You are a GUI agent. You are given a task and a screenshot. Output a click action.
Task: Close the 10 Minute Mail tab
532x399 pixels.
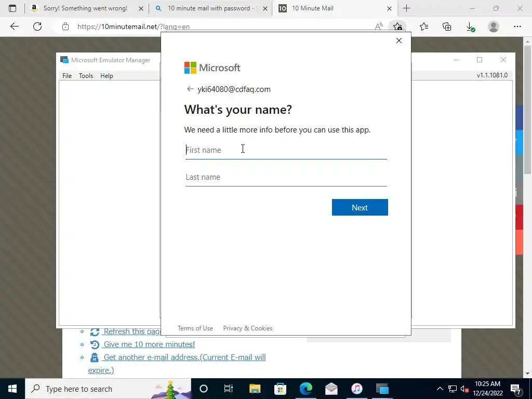coord(389,8)
